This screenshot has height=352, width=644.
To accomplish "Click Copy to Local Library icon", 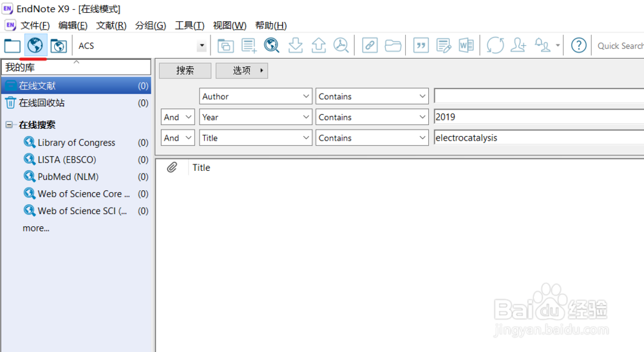I will click(x=225, y=46).
